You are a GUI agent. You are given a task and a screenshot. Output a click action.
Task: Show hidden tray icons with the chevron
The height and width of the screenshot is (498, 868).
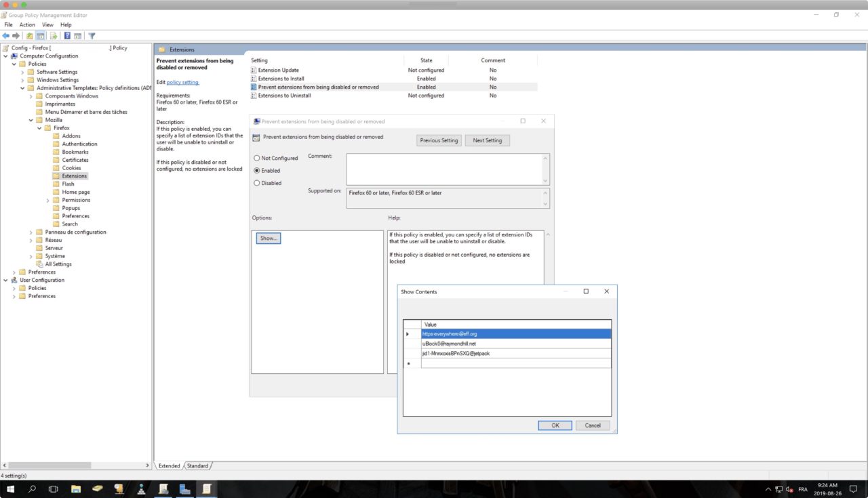click(768, 489)
